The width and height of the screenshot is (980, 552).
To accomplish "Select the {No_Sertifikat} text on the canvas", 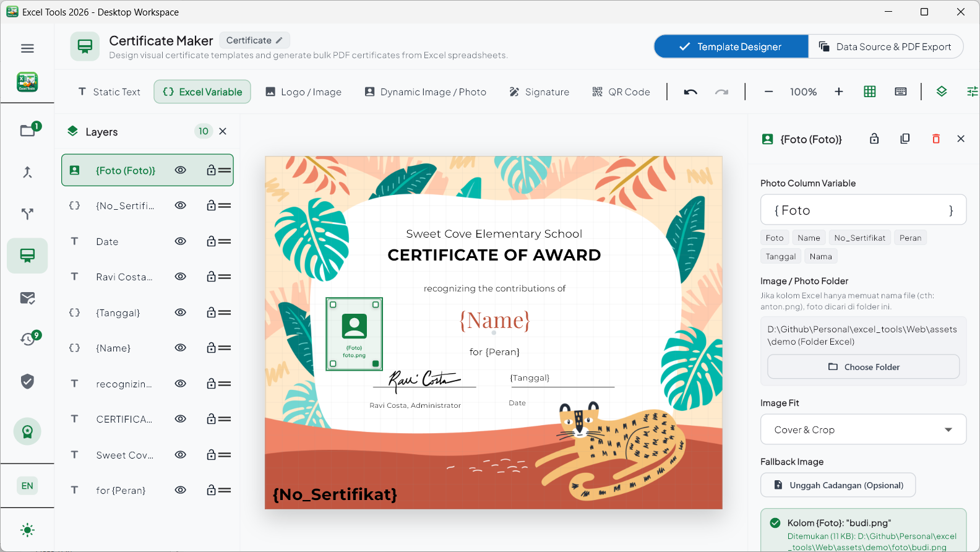I will [x=335, y=494].
